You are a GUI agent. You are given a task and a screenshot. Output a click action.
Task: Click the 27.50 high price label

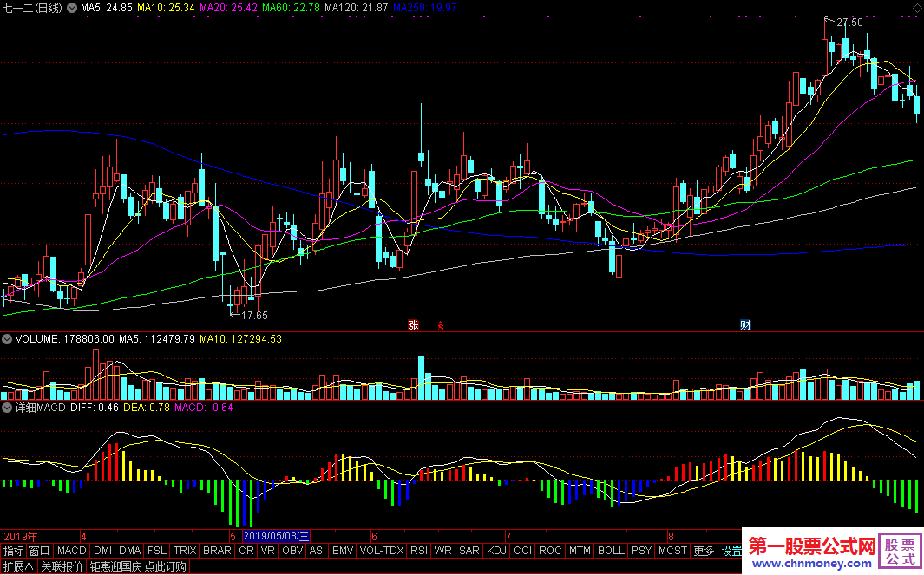[x=849, y=23]
